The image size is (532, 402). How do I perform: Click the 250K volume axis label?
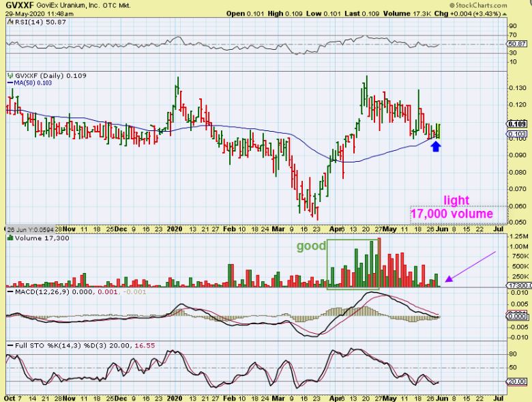(x=519, y=276)
